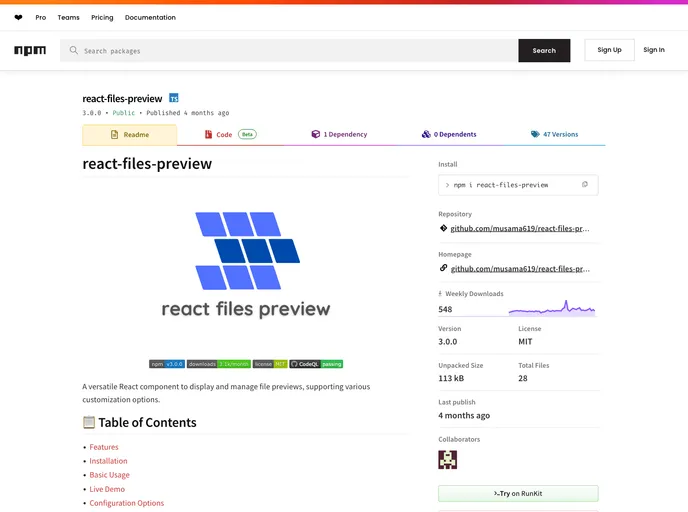Go to Configuration Options section link

(127, 503)
